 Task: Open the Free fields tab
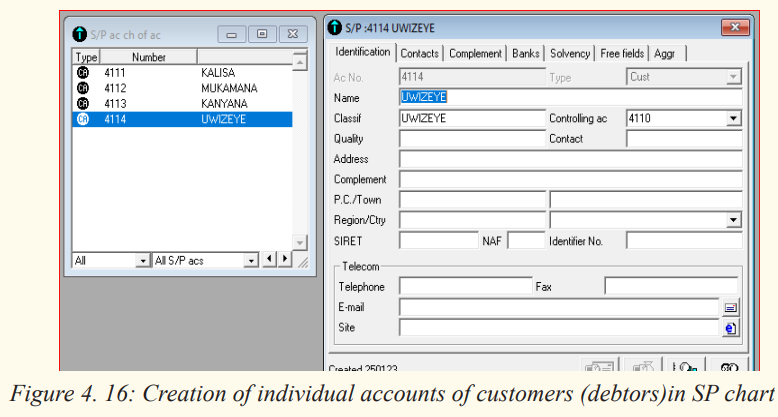622,54
